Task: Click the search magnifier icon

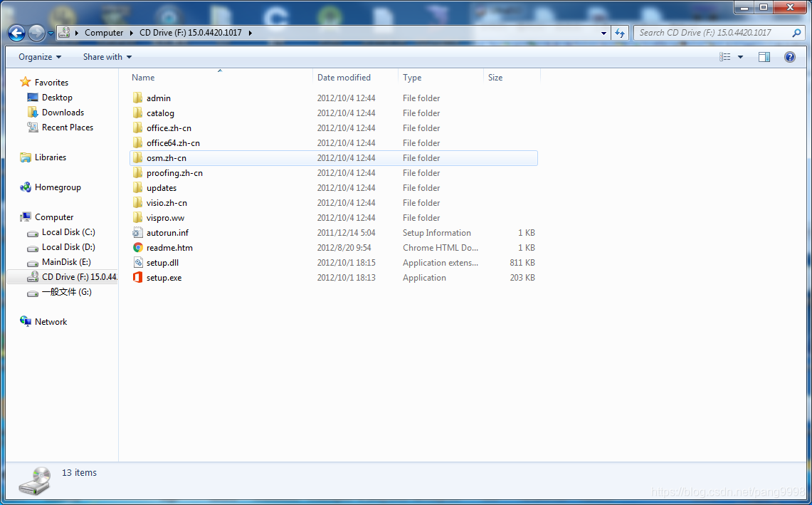Action: [x=796, y=32]
